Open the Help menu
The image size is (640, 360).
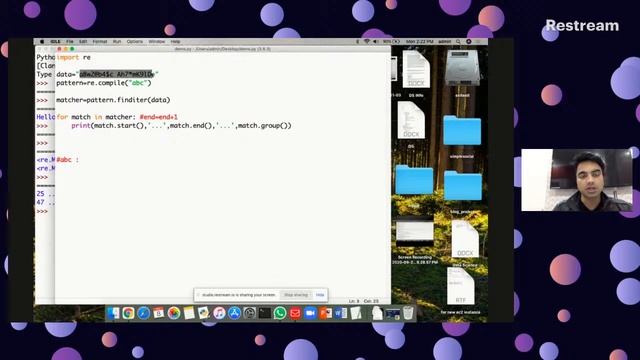176,42
